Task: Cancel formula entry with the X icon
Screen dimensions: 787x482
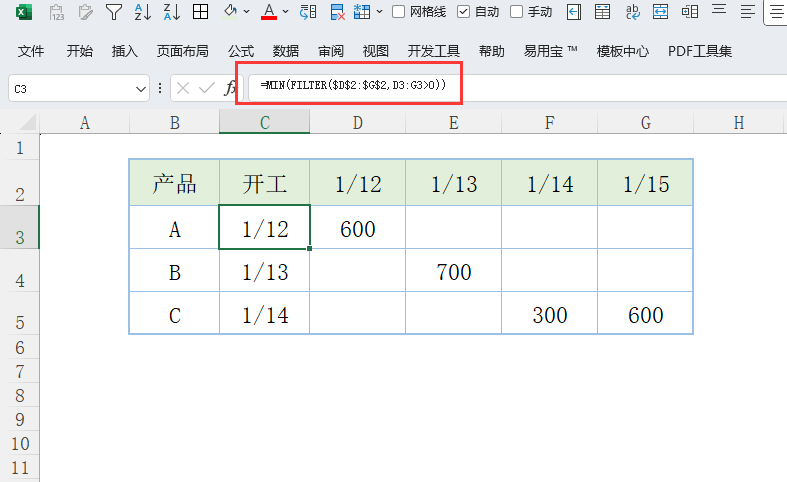Action: 183,88
